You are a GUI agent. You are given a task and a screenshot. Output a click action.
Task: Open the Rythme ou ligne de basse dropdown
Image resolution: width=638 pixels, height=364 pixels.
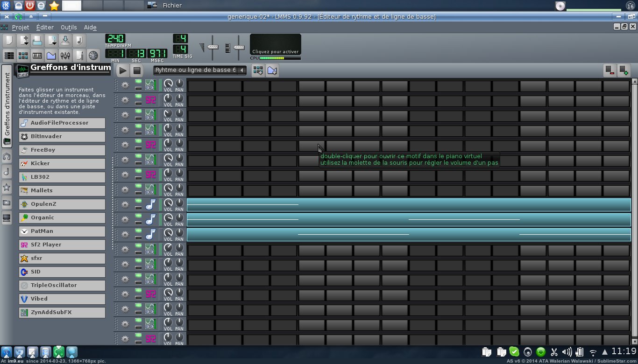pos(200,70)
